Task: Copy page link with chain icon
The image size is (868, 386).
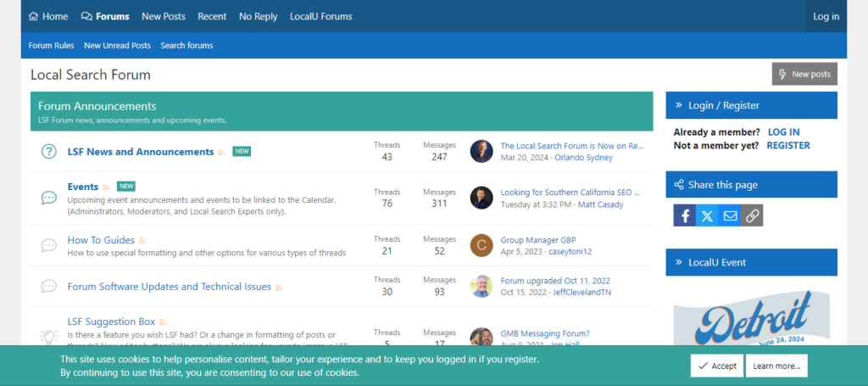Action: coord(752,215)
